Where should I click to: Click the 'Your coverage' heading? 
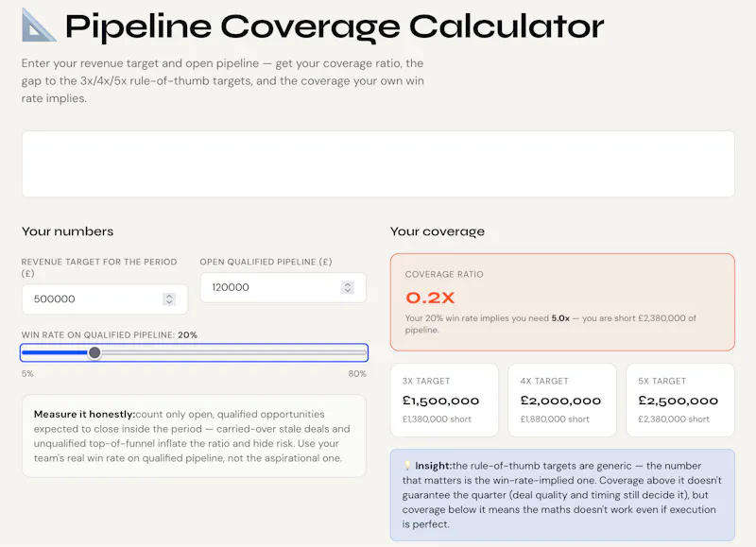pyautogui.click(x=438, y=231)
